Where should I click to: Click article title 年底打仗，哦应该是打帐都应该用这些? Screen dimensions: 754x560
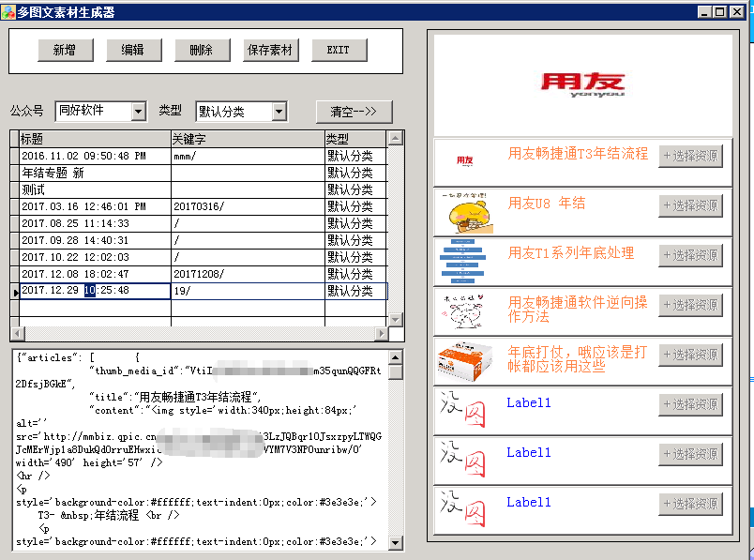[x=578, y=359]
